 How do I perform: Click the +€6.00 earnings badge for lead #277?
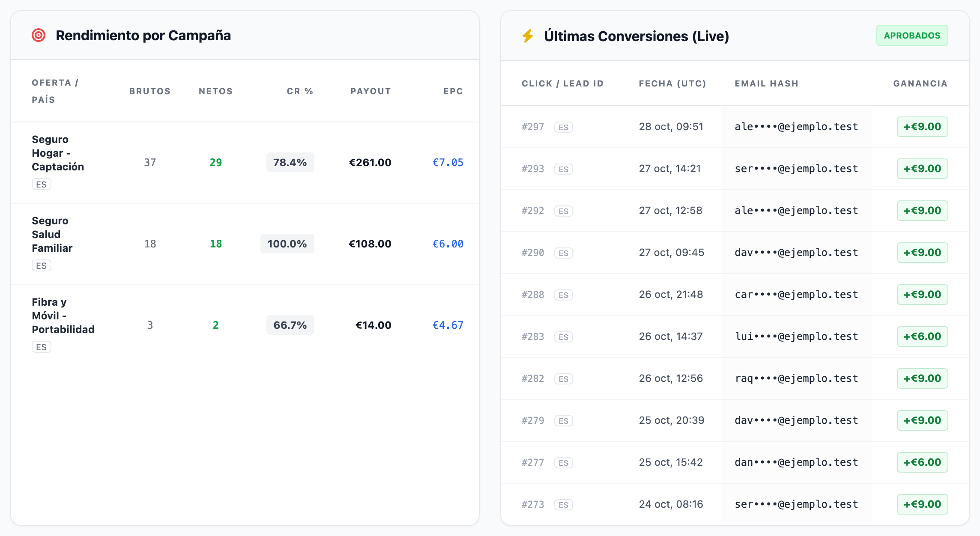[x=923, y=462]
